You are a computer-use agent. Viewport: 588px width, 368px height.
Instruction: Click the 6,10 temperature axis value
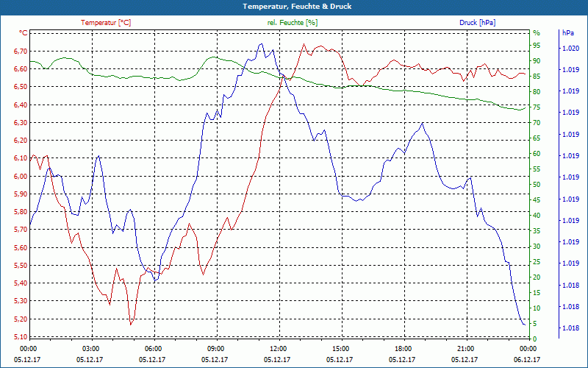coord(21,158)
